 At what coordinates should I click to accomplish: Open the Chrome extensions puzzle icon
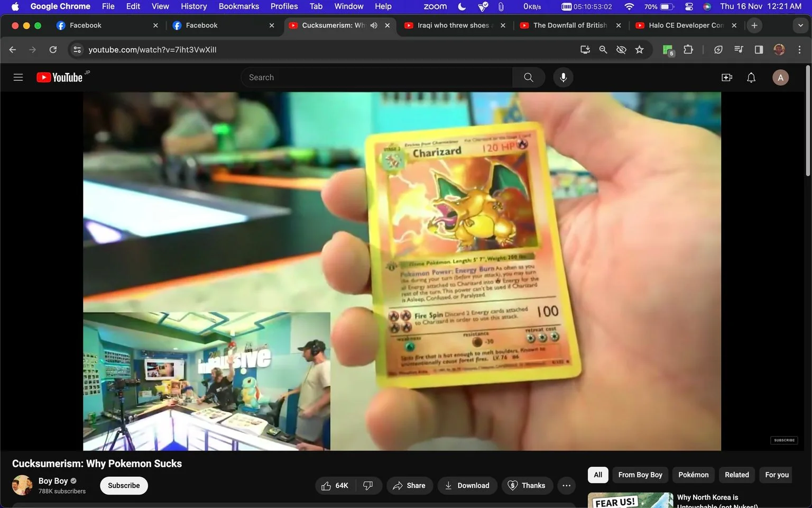pyautogui.click(x=688, y=50)
